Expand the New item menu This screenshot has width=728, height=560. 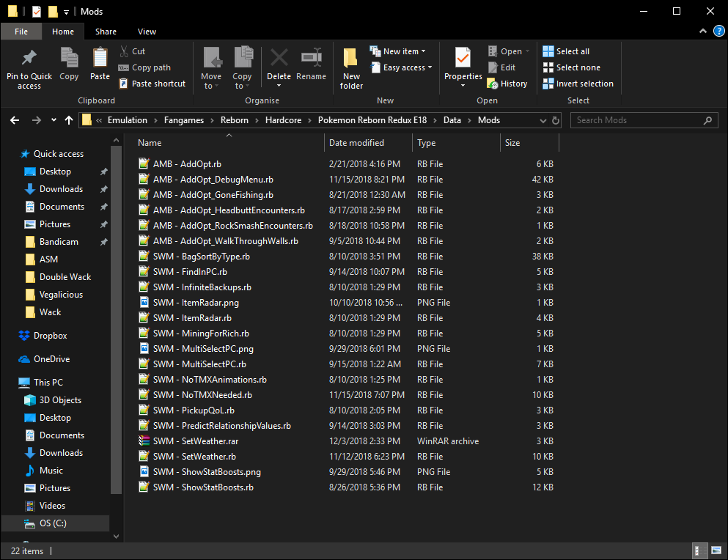[398, 51]
